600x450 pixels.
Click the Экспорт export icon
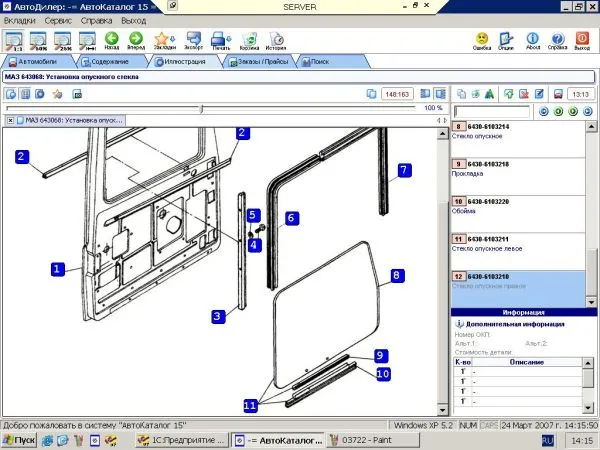[194, 40]
